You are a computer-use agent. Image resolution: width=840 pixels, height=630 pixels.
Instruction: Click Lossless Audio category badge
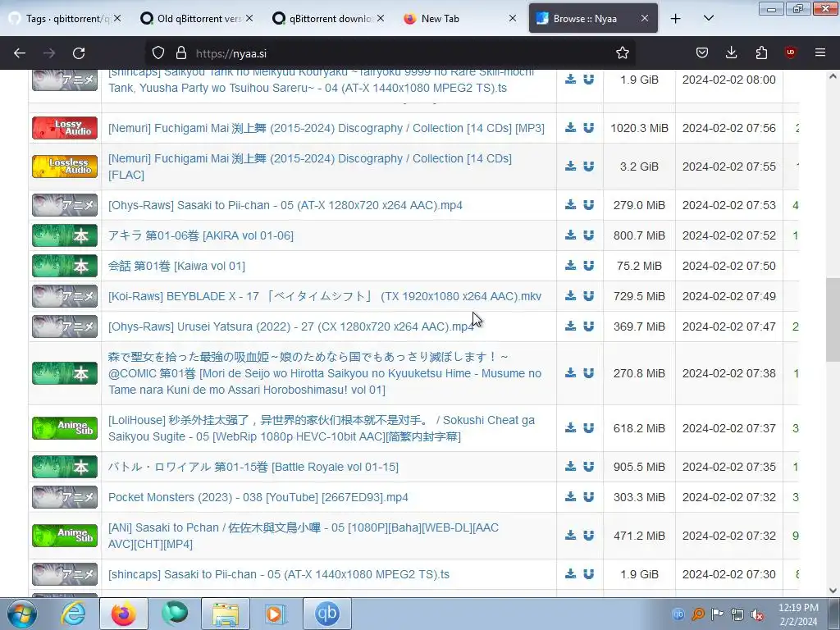coord(65,166)
